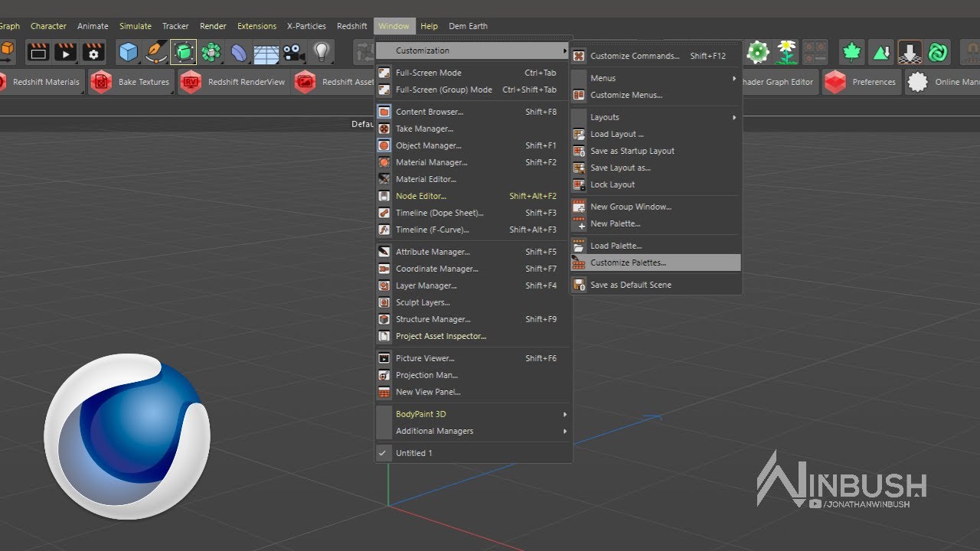Open the Dem Earth menu
This screenshot has width=980, height=551.
pos(468,26)
